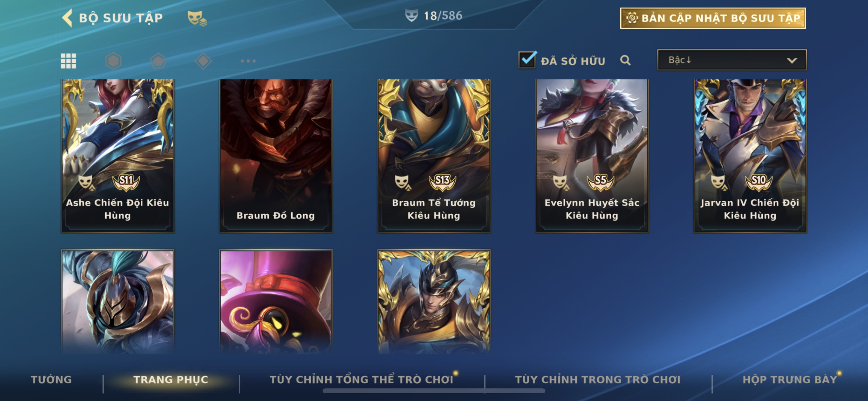This screenshot has width=868, height=401.
Task: Click the horizontal scrollbar at bottom
Action: [x=434, y=391]
